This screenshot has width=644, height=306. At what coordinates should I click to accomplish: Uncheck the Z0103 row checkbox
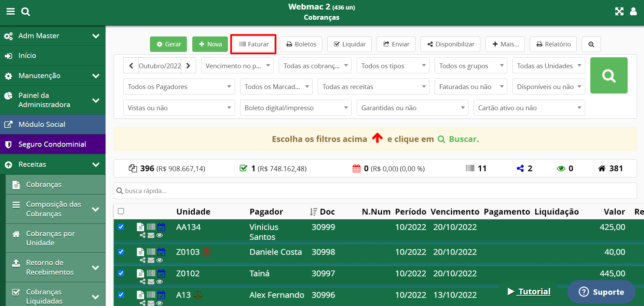[121, 252]
